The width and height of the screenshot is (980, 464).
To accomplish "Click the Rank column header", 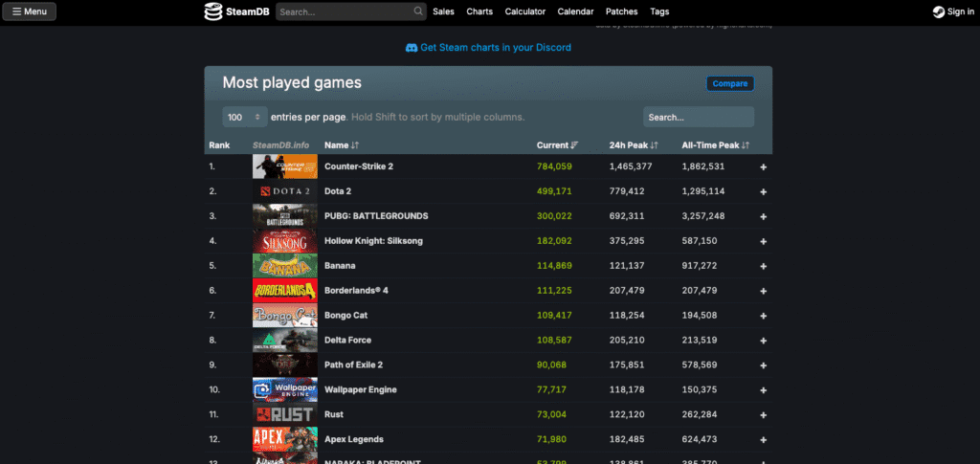I will (219, 144).
